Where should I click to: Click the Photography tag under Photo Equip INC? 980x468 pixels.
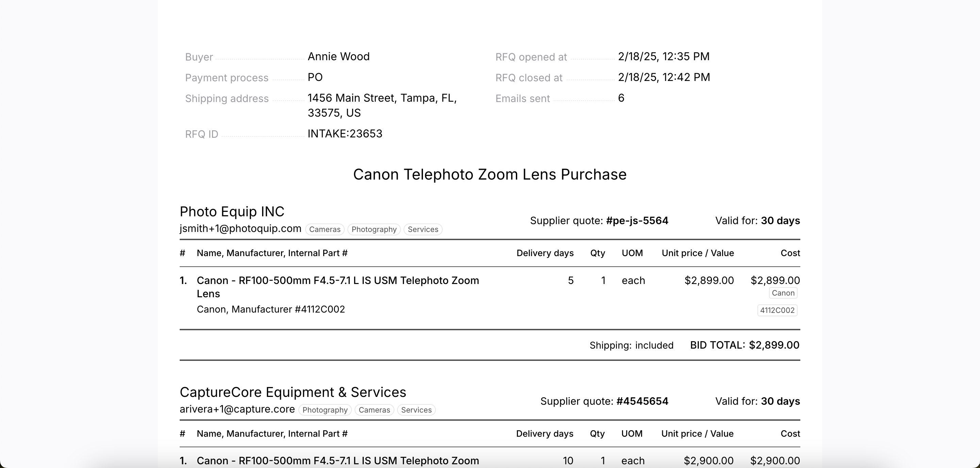374,230
